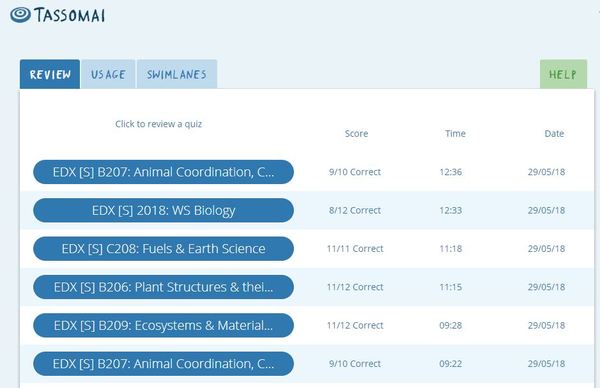Image resolution: width=600 pixels, height=388 pixels.
Task: Click the '11/11 Correct' score
Action: pos(355,249)
